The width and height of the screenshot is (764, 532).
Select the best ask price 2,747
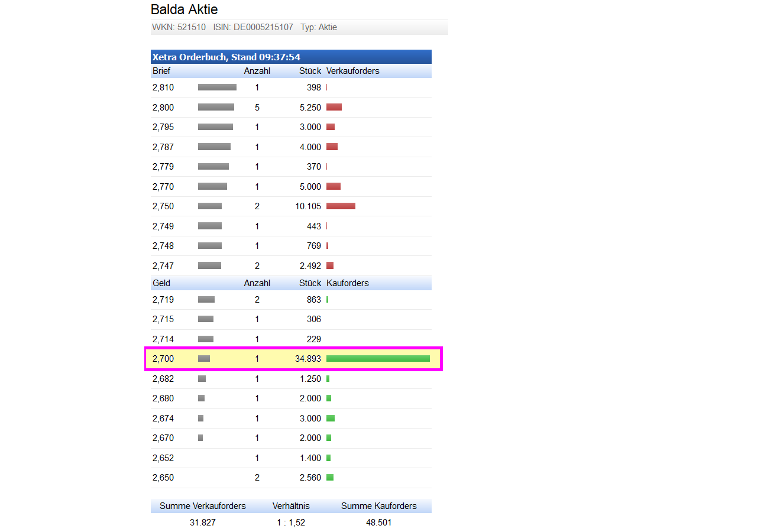(x=163, y=266)
